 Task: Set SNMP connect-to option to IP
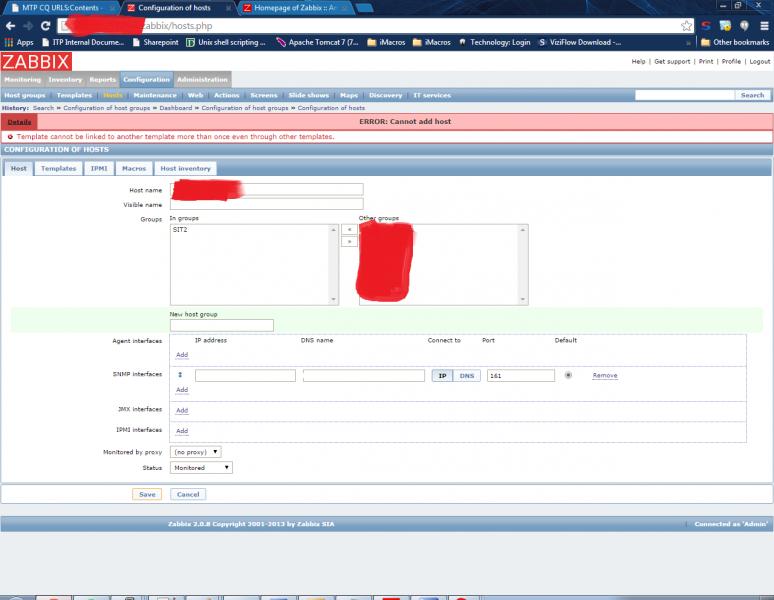(442, 375)
